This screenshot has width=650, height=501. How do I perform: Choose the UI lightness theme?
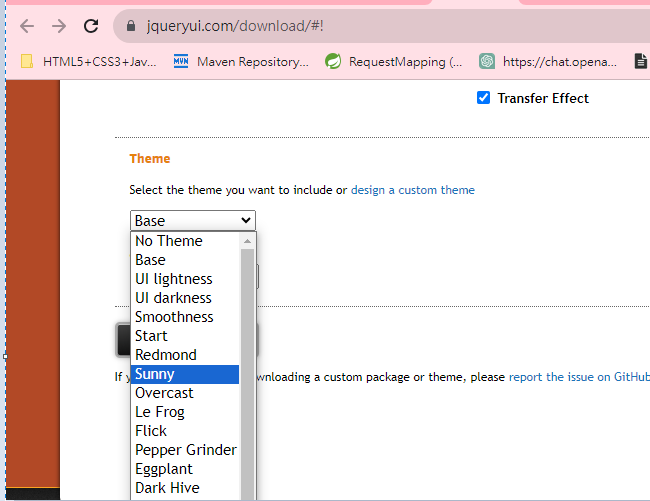click(x=185, y=279)
